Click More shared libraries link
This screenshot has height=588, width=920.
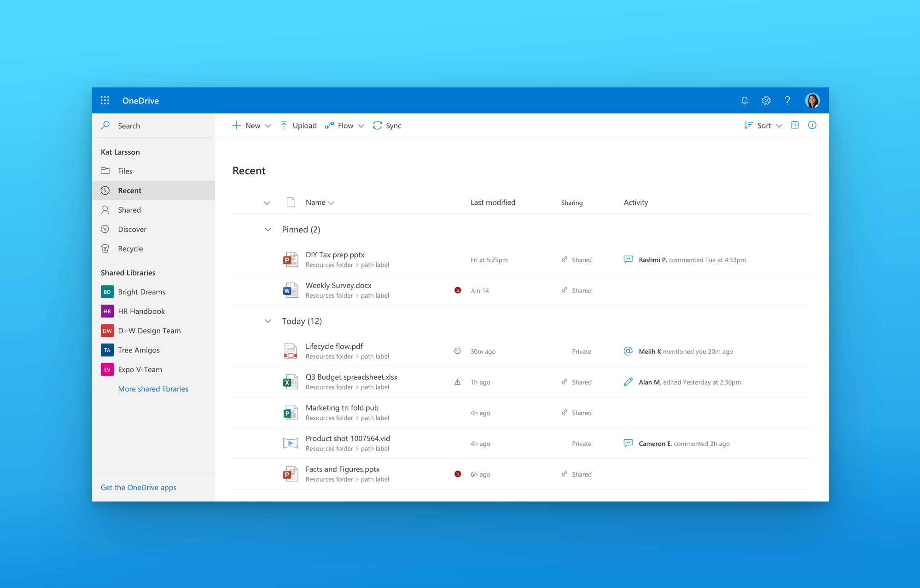[153, 388]
